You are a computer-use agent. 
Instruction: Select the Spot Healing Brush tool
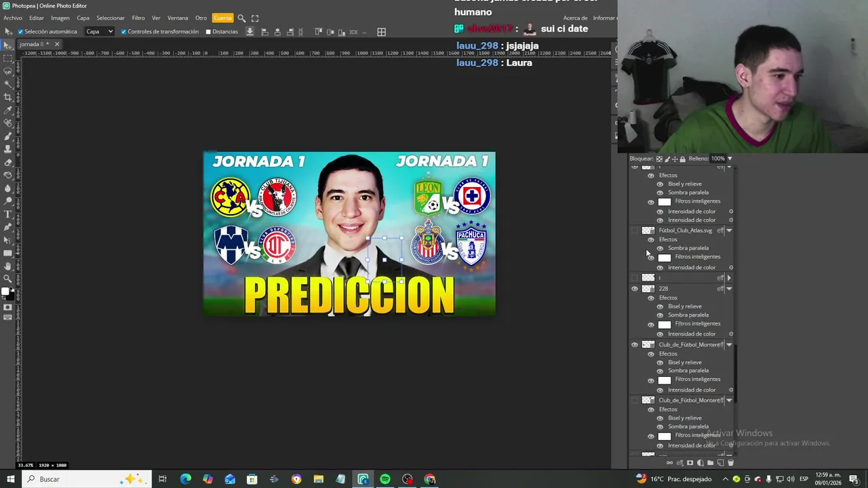coord(8,123)
